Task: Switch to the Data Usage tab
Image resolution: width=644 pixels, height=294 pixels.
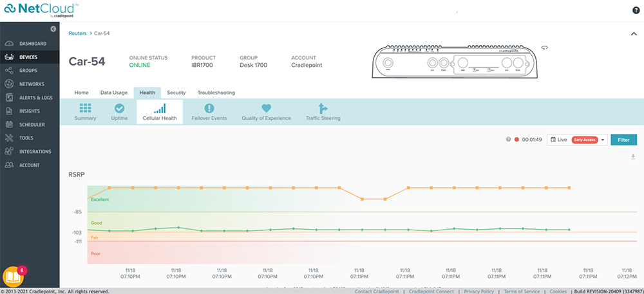Action: [x=114, y=93]
